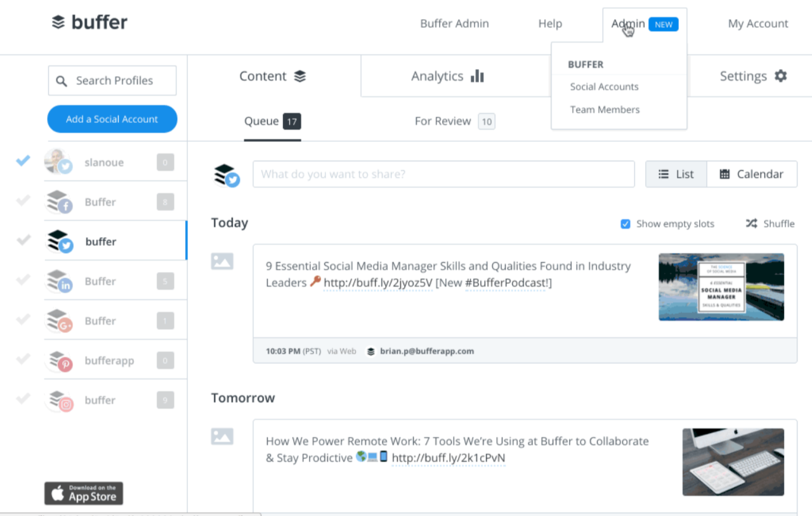Click the Add a Social Account button
Viewport: 812px width, 516px height.
112,119
